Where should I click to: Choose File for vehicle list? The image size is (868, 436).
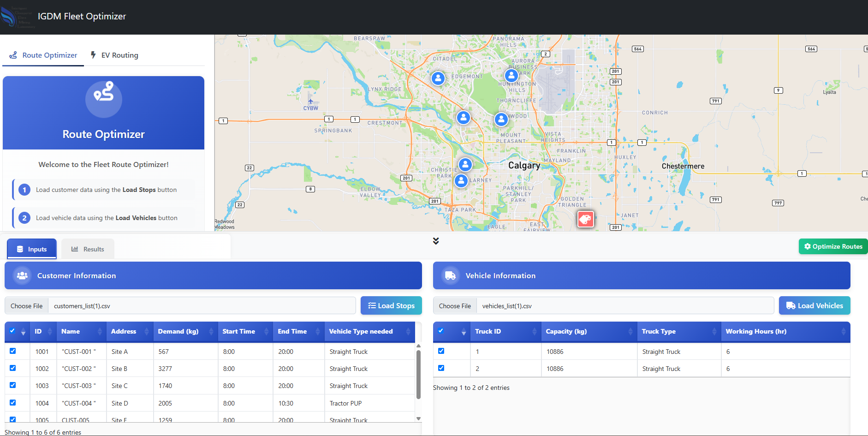pos(455,306)
